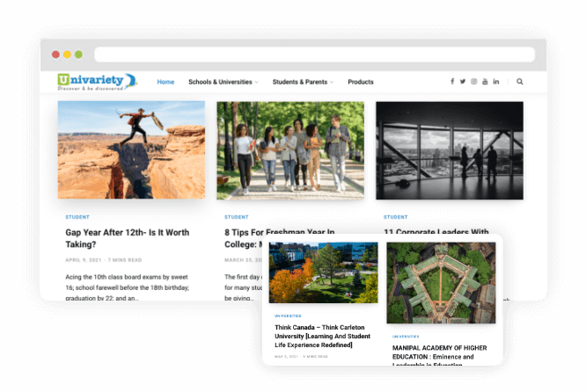The height and width of the screenshot is (392, 586).
Task: Click the Univariety logo
Action: [98, 82]
